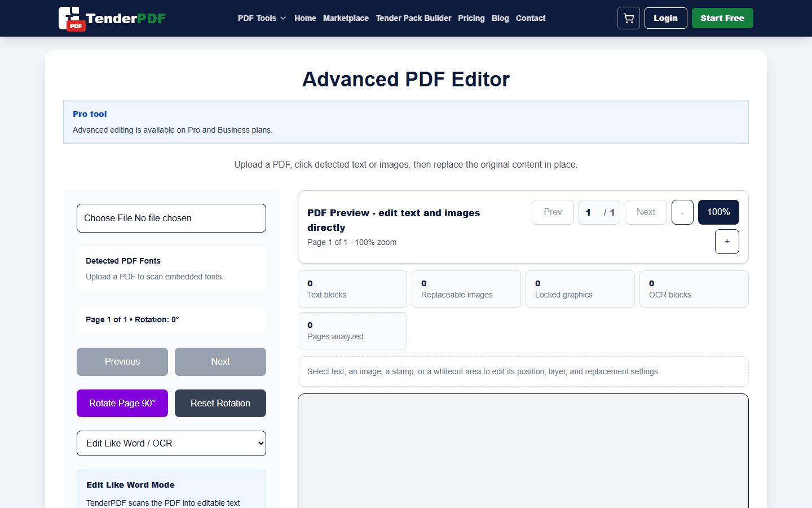Image resolution: width=812 pixels, height=508 pixels.
Task: Click the Text blocks counter card
Action: pyautogui.click(x=352, y=289)
